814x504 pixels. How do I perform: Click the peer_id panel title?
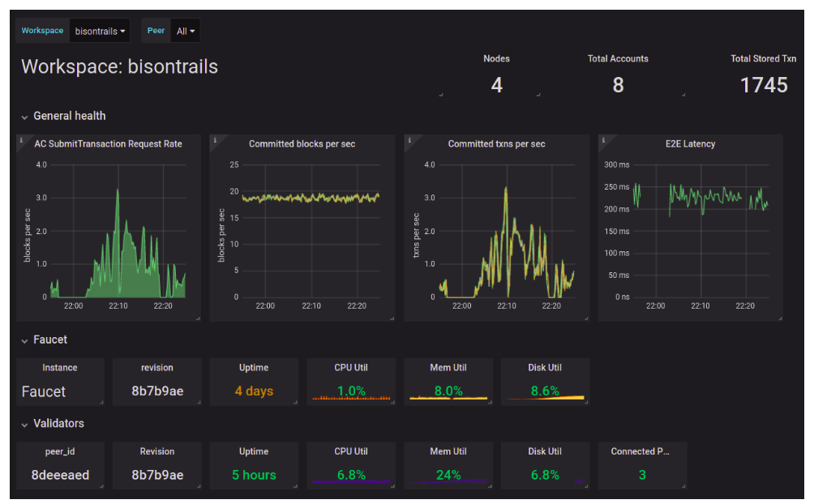(x=60, y=452)
